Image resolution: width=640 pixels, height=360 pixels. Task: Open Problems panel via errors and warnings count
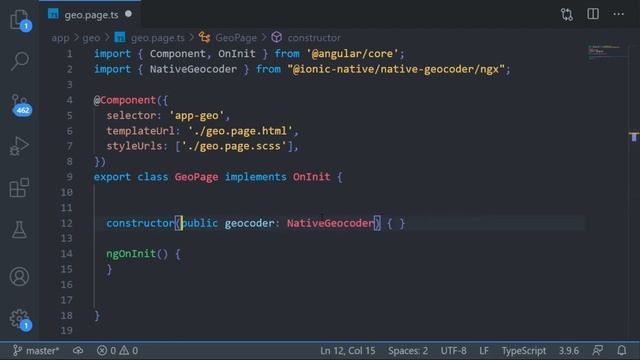tap(117, 351)
